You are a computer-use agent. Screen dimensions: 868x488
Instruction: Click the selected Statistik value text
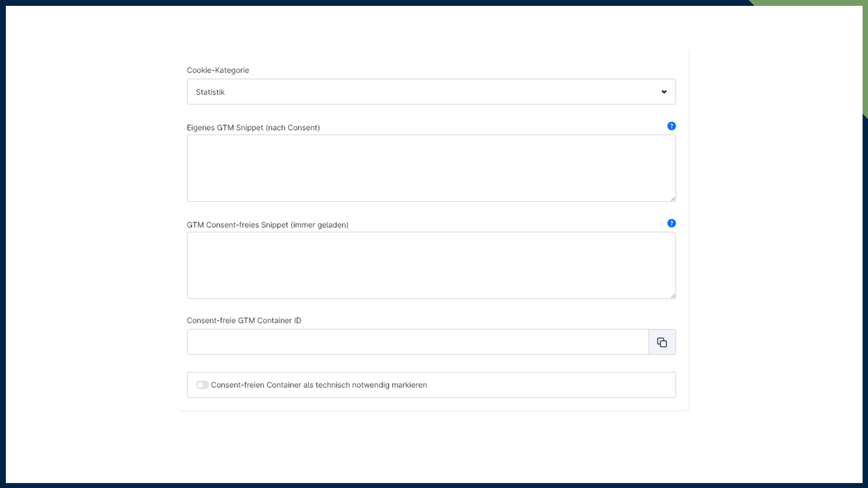(210, 92)
